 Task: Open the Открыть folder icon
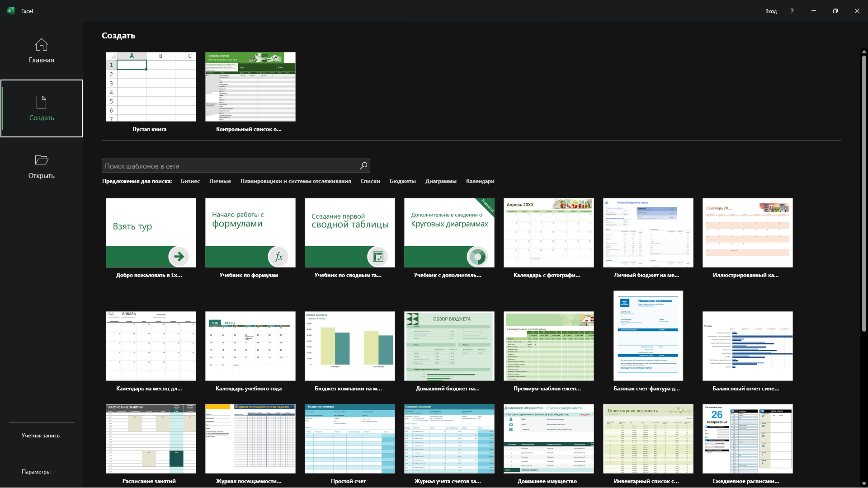pyautogui.click(x=41, y=160)
